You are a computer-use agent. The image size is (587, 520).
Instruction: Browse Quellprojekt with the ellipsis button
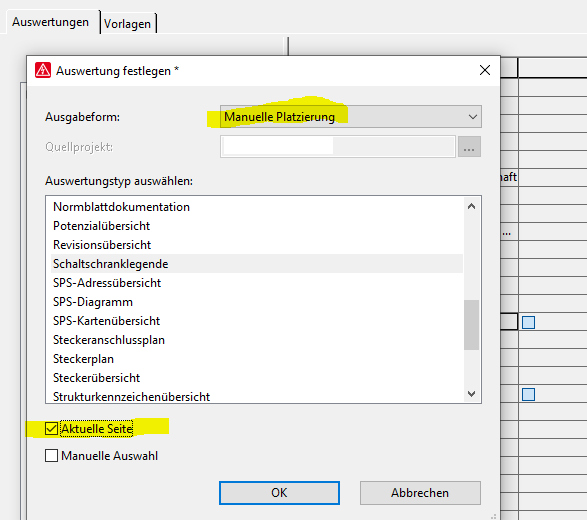point(469,147)
